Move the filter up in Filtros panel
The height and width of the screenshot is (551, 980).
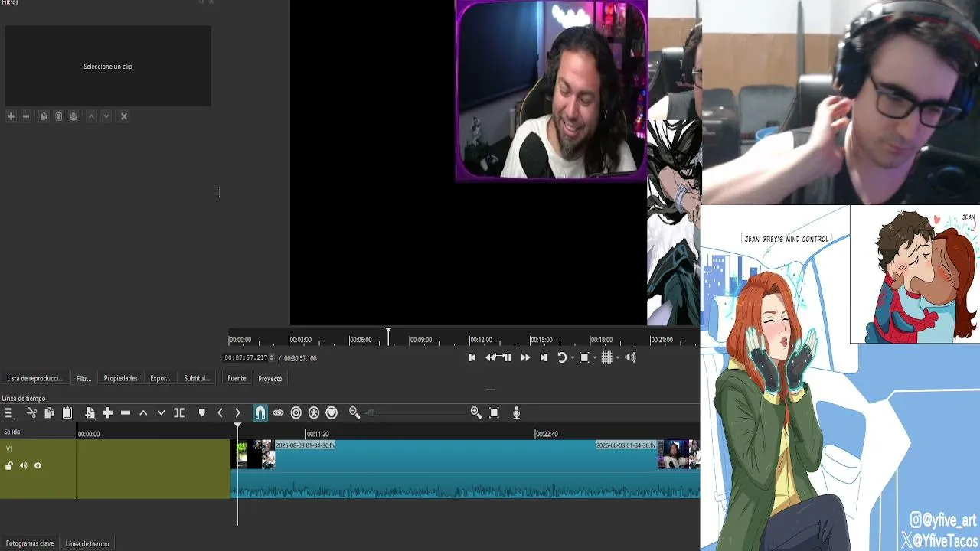point(91,116)
